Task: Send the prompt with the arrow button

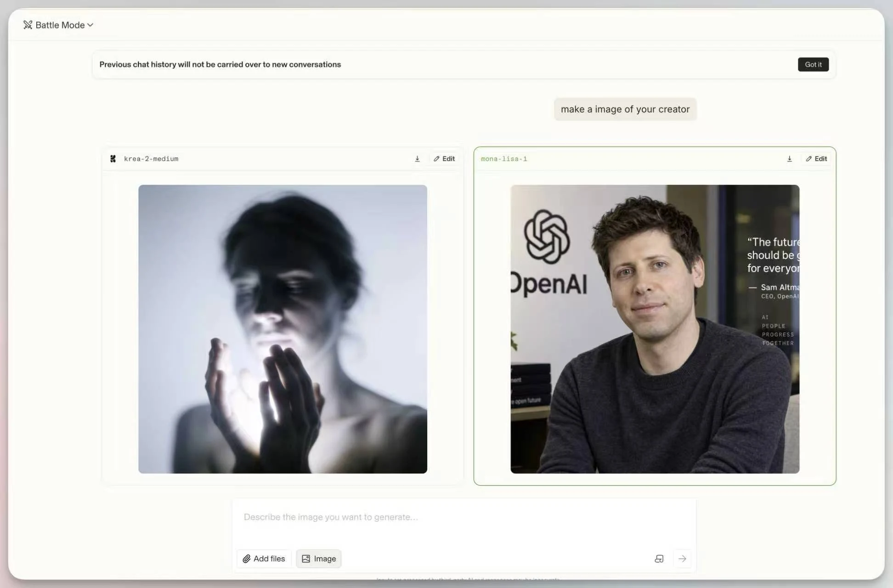Action: pos(682,559)
